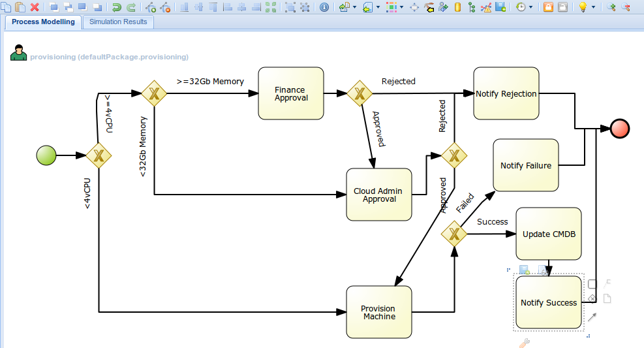Image resolution: width=644 pixels, height=348 pixels.
Task: Click the Bring to Front icon
Action: tap(54, 7)
